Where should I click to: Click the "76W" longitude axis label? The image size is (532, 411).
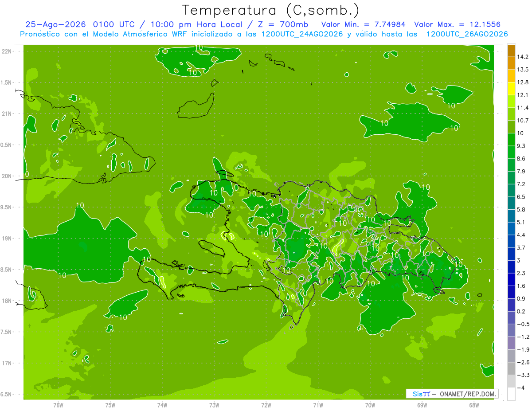(59, 405)
